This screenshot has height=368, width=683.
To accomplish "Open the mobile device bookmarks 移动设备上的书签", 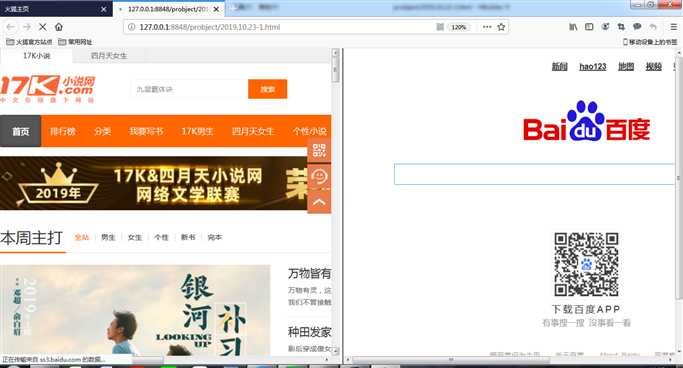I will point(650,42).
